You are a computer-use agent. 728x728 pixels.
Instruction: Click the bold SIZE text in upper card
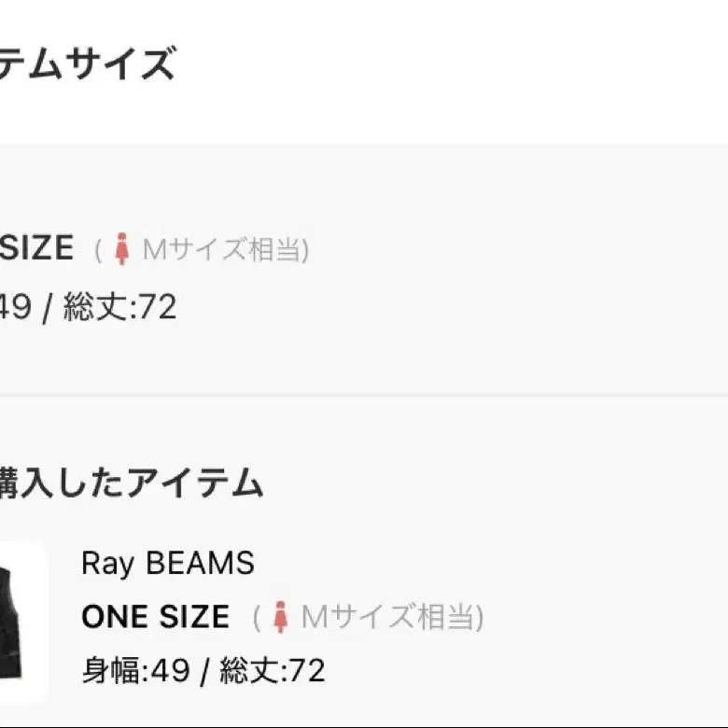pyautogui.click(x=36, y=248)
